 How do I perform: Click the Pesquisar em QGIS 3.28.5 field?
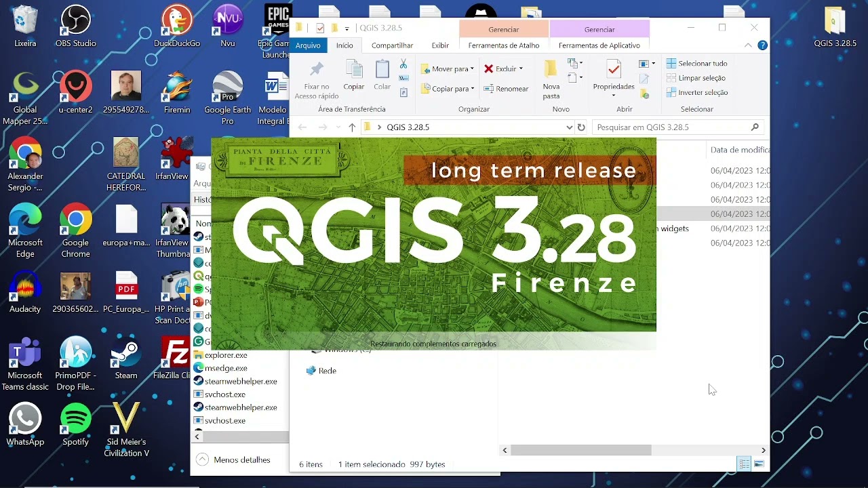(x=677, y=127)
